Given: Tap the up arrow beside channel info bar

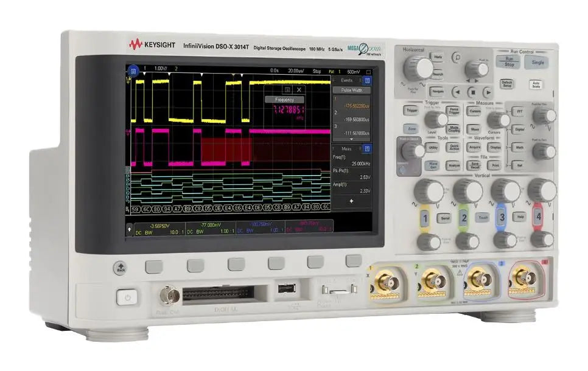Looking at the screenshot, I should point(130,229).
